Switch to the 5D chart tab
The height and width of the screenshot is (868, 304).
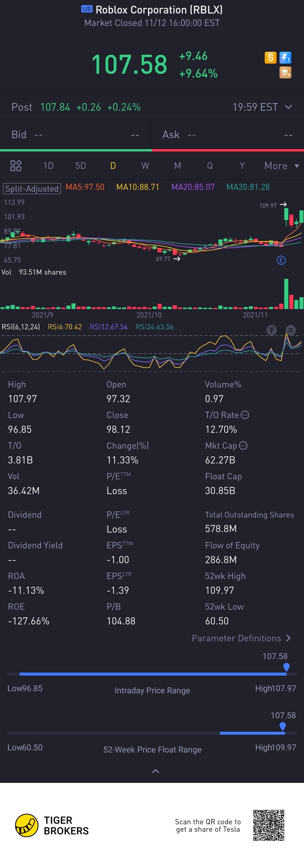80,165
